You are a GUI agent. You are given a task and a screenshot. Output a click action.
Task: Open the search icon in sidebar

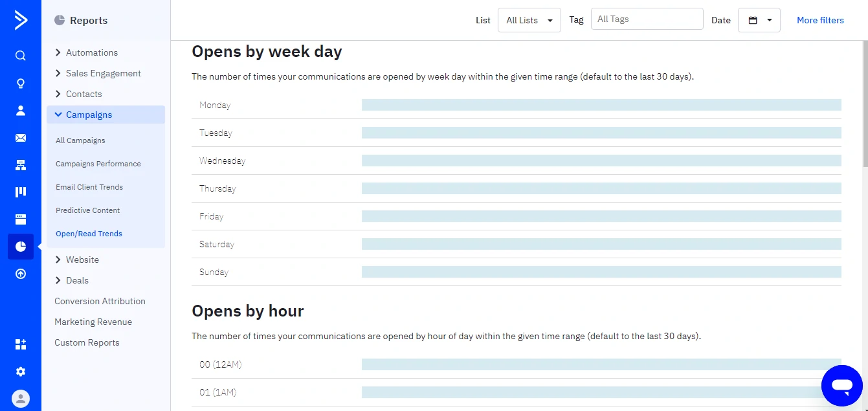21,56
